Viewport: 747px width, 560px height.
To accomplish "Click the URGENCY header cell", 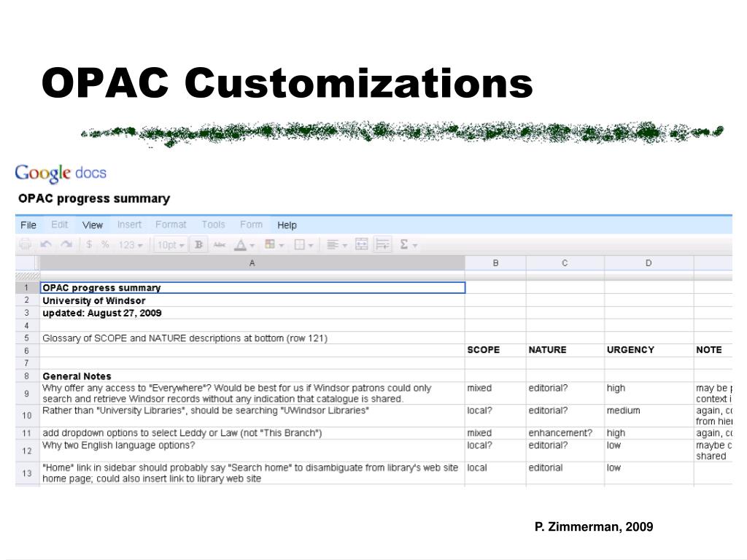I will tap(649, 350).
